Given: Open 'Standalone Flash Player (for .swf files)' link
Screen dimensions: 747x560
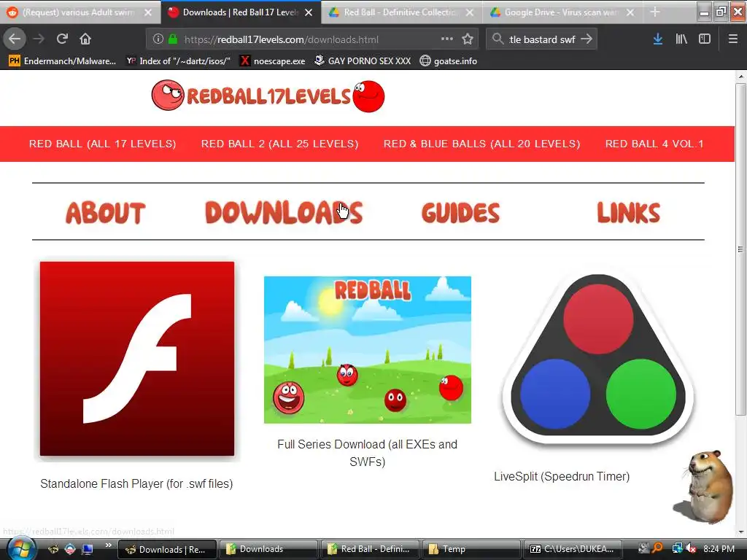Looking at the screenshot, I should pos(136,484).
